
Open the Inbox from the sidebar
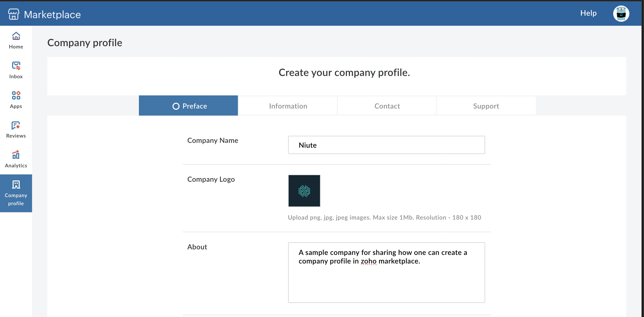[x=16, y=70]
